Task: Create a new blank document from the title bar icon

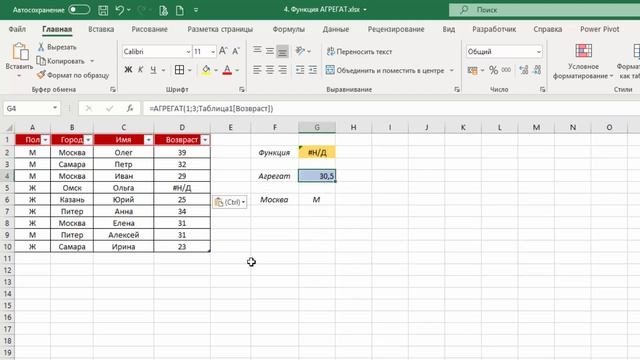Action: point(180,10)
